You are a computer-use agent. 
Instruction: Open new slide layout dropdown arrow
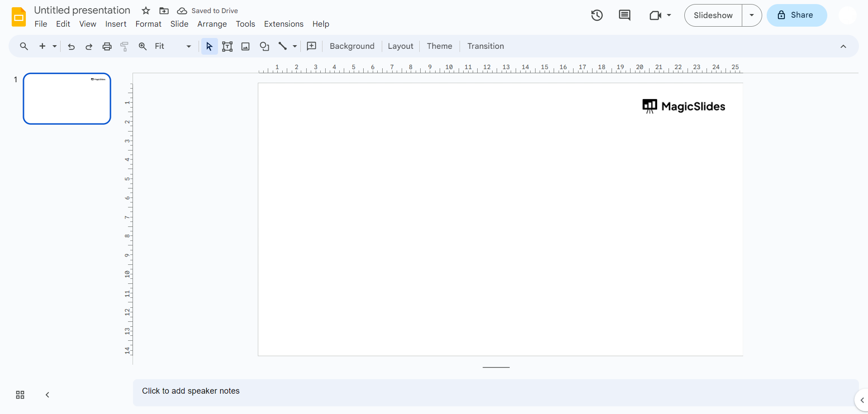tap(55, 46)
